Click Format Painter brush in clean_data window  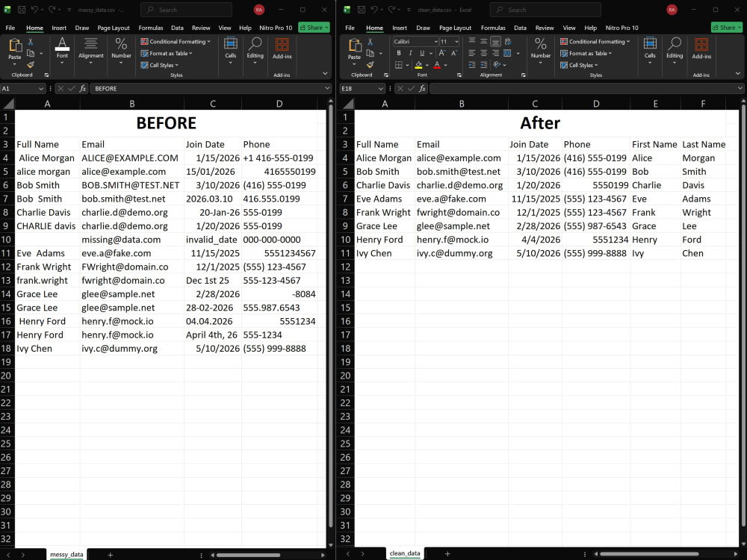(371, 64)
